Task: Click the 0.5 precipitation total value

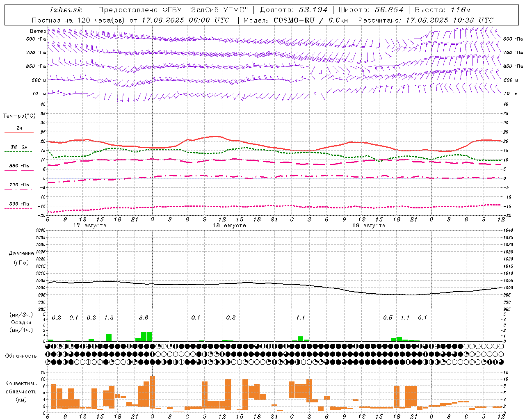Action: [388, 318]
